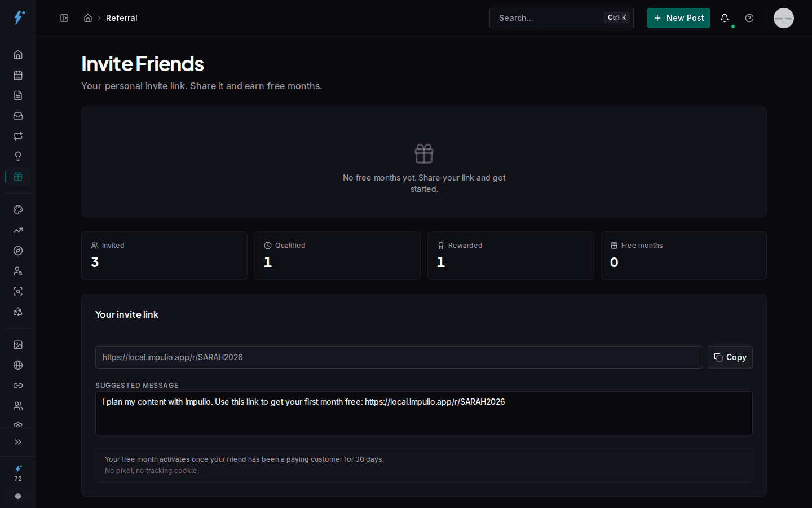Click the suggested message text area

point(424,413)
